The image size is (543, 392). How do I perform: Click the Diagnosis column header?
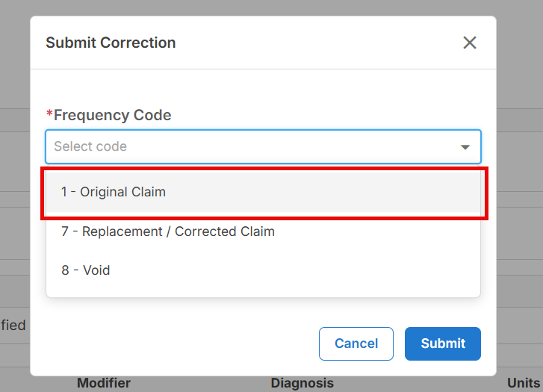302,383
